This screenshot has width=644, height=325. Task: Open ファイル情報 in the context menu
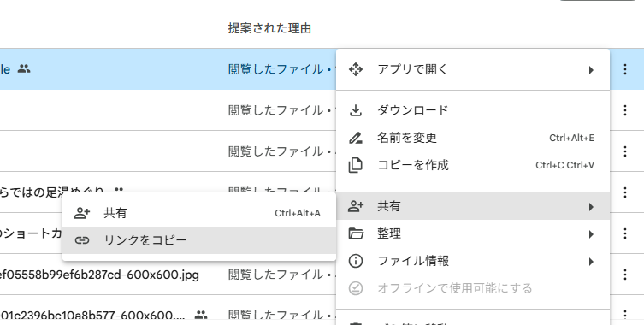point(473,262)
